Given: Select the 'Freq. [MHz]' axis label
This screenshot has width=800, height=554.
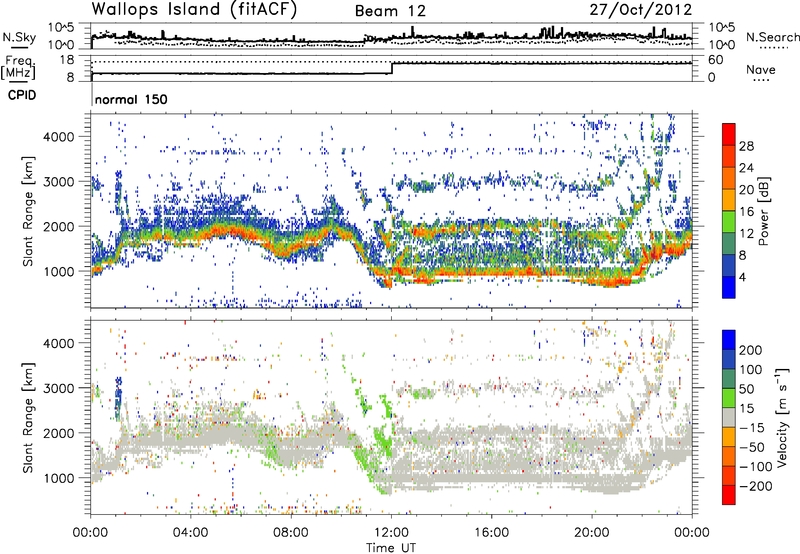Looking at the screenshot, I should [18, 68].
